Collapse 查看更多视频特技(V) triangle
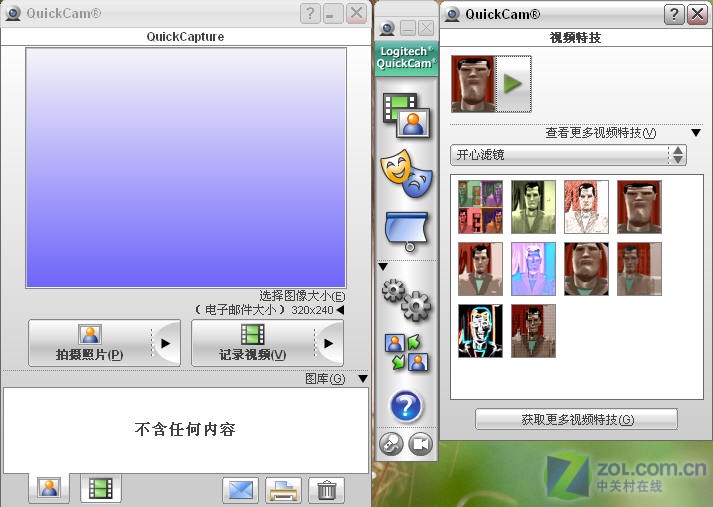 click(x=696, y=133)
